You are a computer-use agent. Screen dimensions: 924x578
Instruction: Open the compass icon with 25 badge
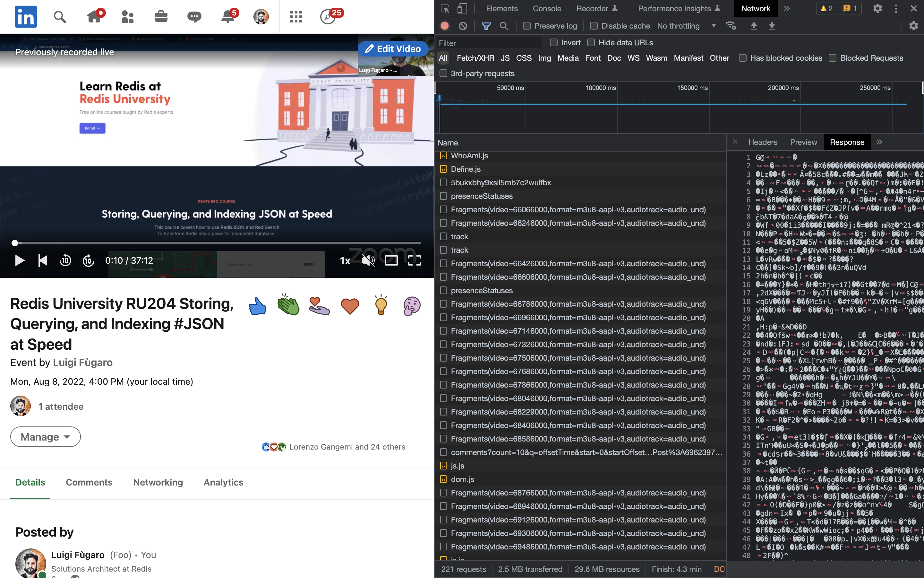click(x=328, y=17)
